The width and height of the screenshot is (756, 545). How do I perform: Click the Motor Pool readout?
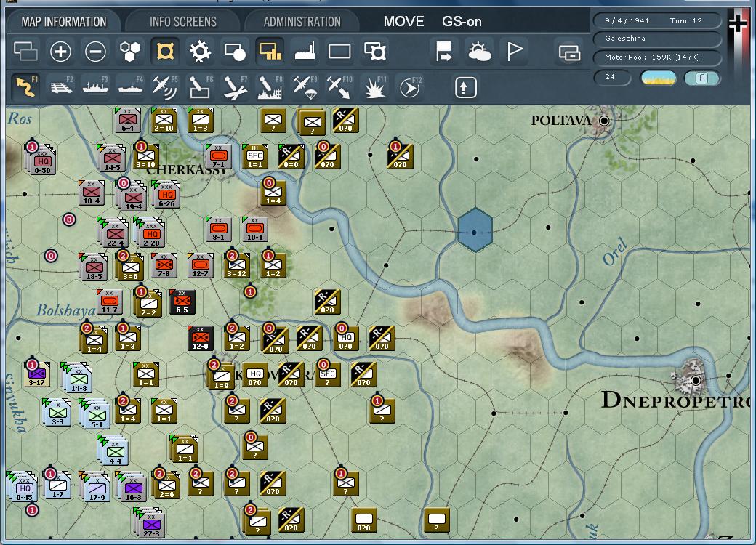pos(657,57)
